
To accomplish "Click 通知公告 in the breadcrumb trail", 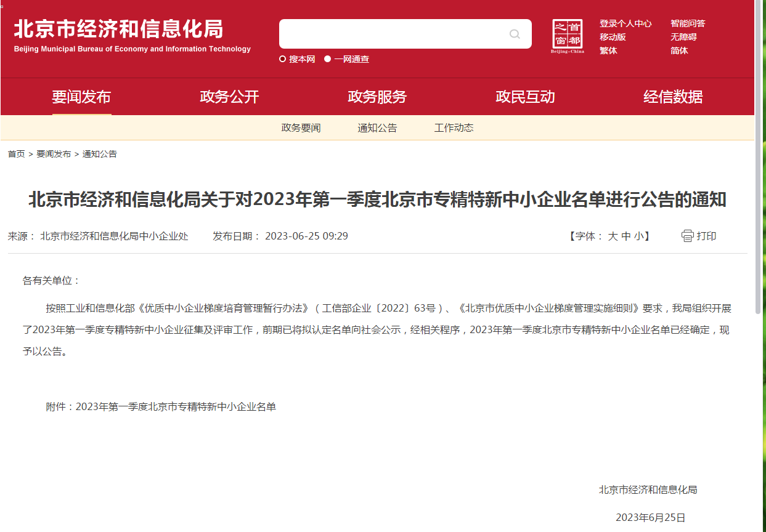I will pos(100,154).
